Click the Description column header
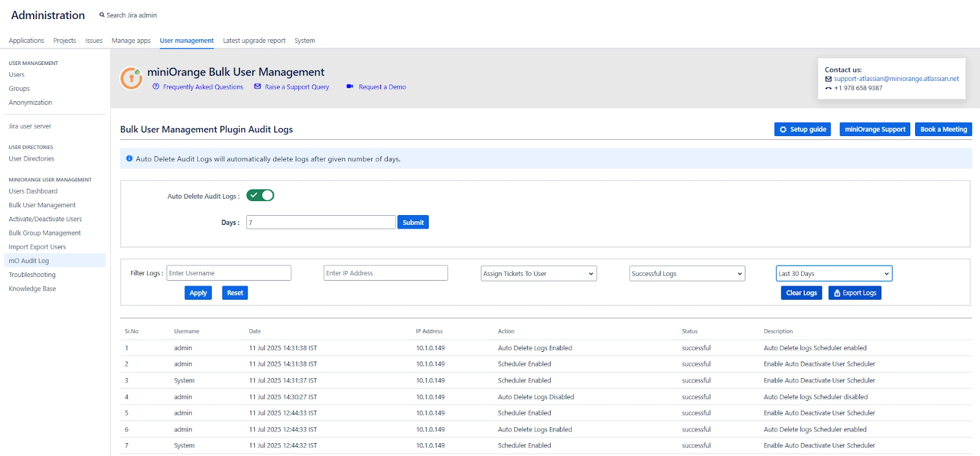Image resolution: width=980 pixels, height=456 pixels. (x=778, y=331)
